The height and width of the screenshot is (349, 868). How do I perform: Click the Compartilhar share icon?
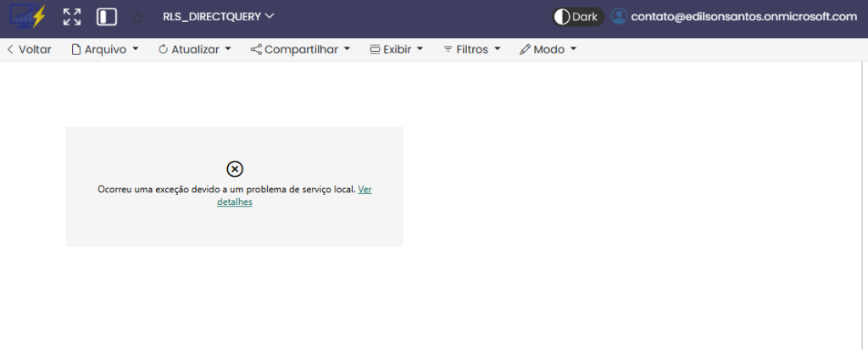coord(256,49)
